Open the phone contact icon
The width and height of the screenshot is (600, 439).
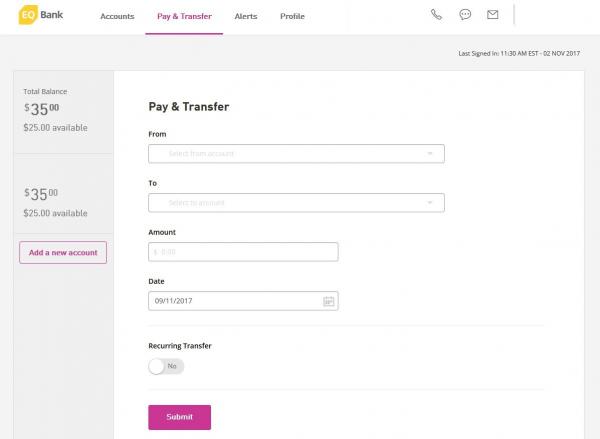pyautogui.click(x=436, y=15)
